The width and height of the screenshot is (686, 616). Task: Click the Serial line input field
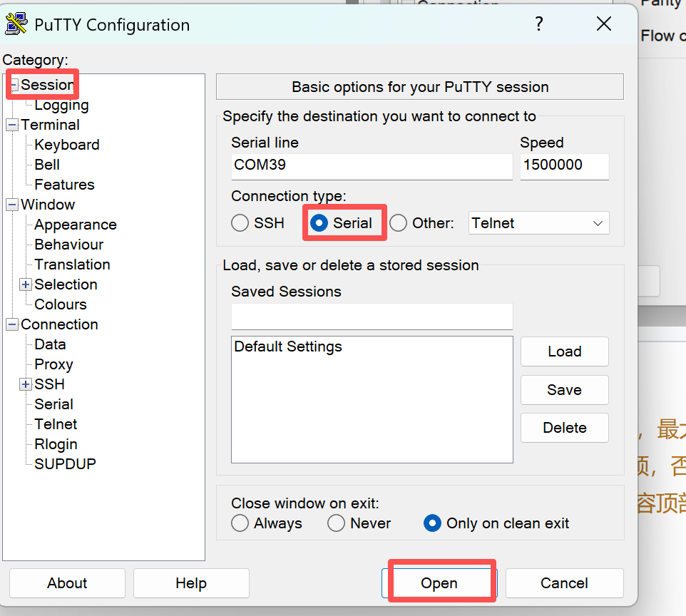[x=372, y=165]
